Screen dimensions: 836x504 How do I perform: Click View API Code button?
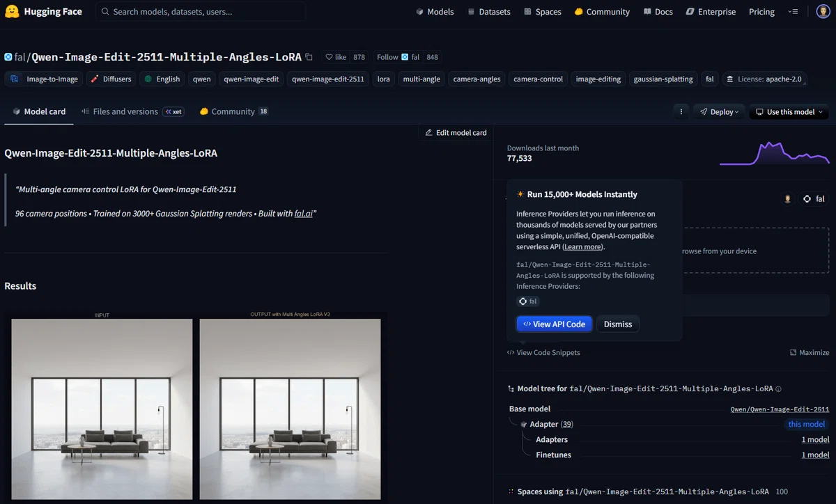tap(555, 324)
